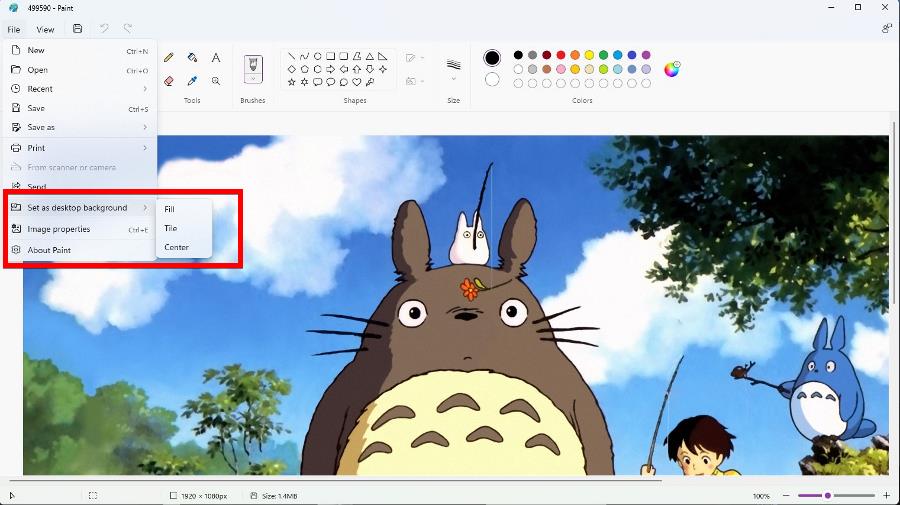Click the Size: 1.4MB status text
This screenshot has height=505, width=900.
[280, 496]
